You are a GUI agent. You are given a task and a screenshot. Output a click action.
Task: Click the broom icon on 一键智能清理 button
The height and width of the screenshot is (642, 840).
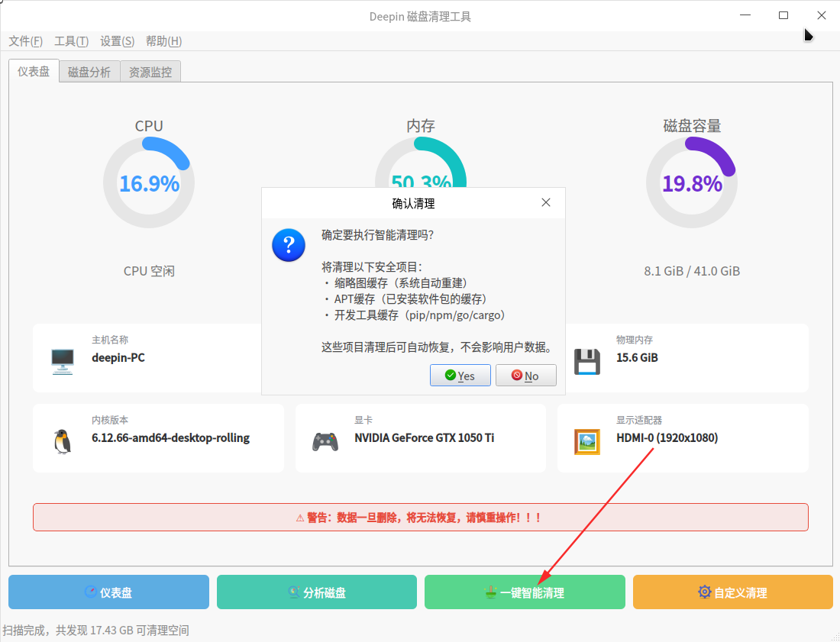click(490, 592)
